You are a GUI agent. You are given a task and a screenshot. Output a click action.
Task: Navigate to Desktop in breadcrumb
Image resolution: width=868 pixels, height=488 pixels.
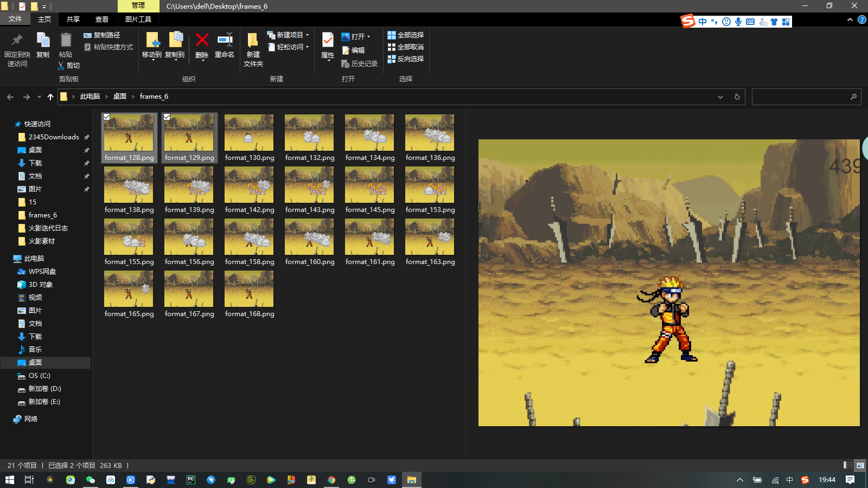click(120, 97)
